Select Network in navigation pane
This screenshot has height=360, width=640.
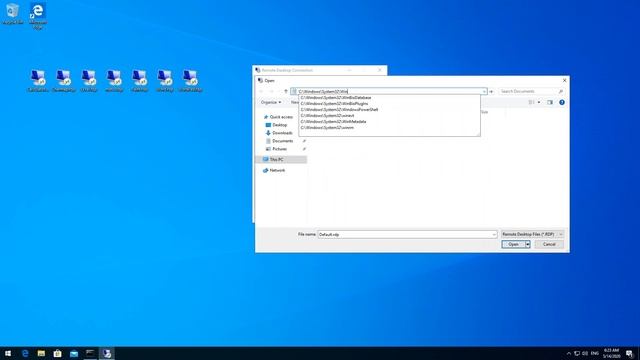[x=277, y=170]
